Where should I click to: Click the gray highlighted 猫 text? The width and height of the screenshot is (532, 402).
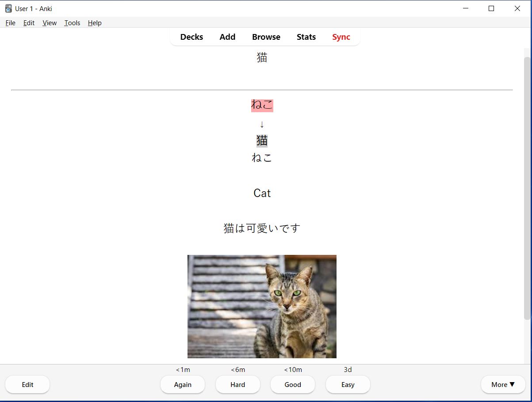(262, 140)
